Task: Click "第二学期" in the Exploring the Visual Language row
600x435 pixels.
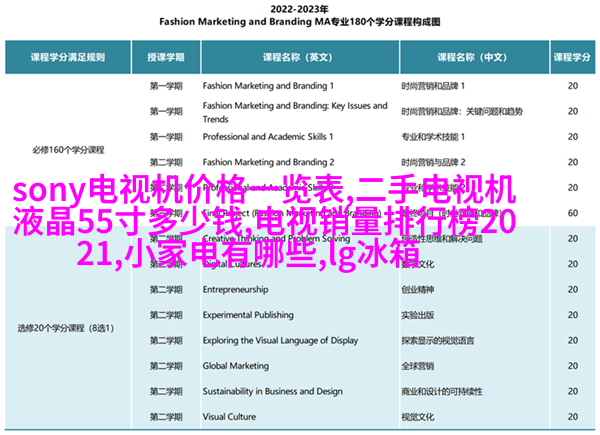Action: pos(166,341)
